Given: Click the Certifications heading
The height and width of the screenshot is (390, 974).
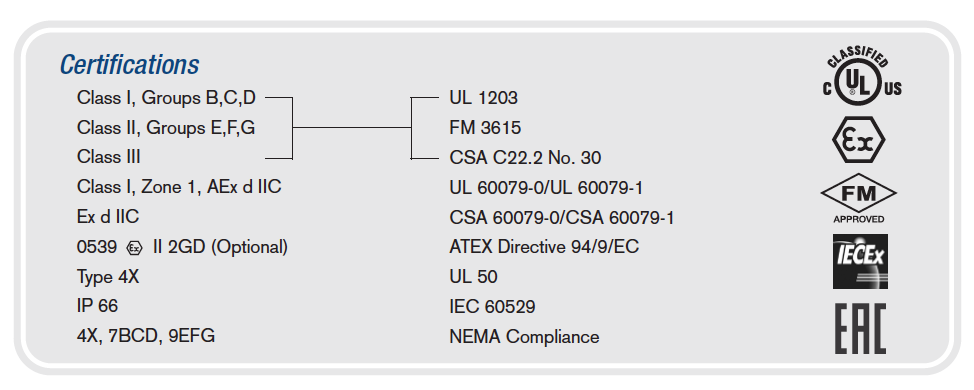Looking at the screenshot, I should (x=129, y=65).
